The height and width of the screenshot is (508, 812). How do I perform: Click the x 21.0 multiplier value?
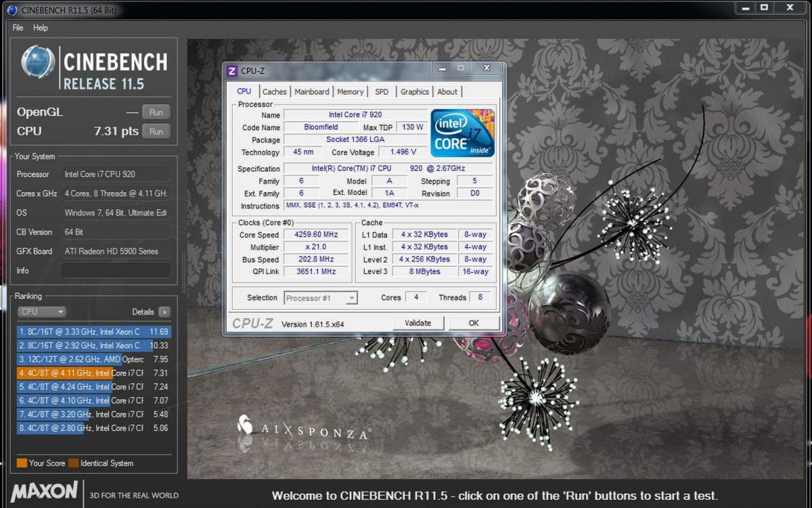click(316, 247)
